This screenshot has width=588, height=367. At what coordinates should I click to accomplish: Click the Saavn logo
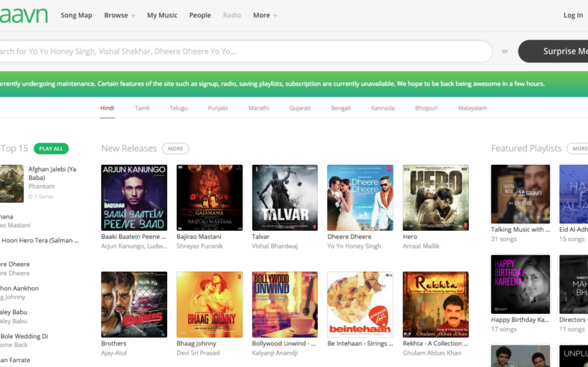pyautogui.click(x=23, y=15)
